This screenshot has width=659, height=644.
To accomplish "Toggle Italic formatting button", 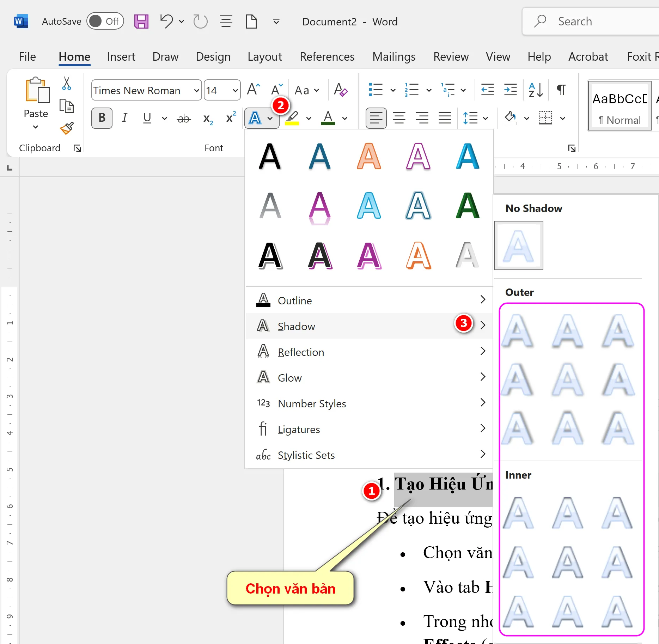I will point(124,118).
